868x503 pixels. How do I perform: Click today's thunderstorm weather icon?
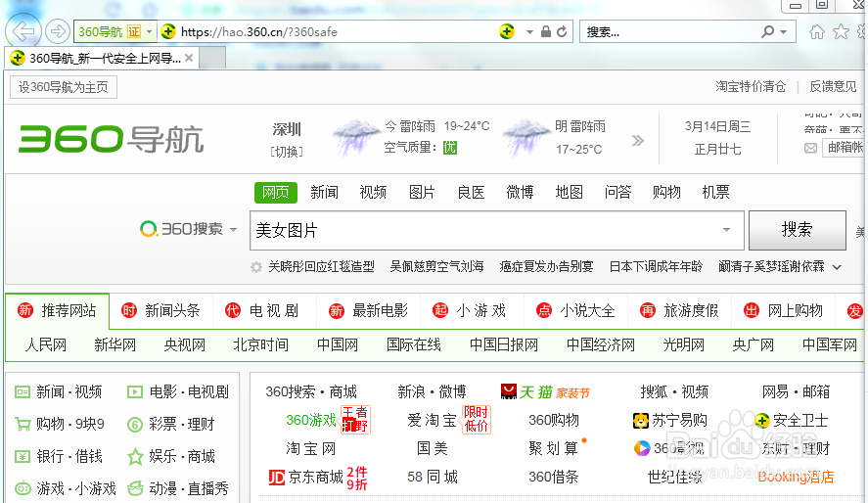[x=355, y=137]
